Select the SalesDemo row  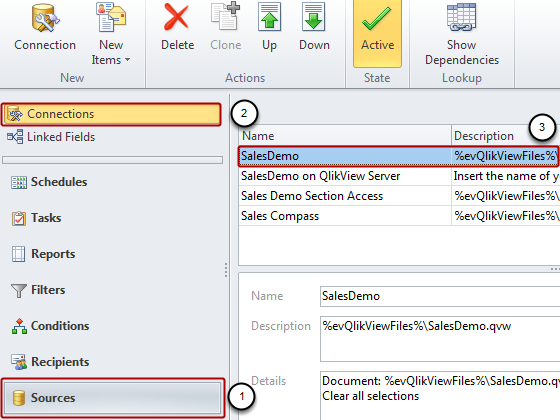coord(399,156)
